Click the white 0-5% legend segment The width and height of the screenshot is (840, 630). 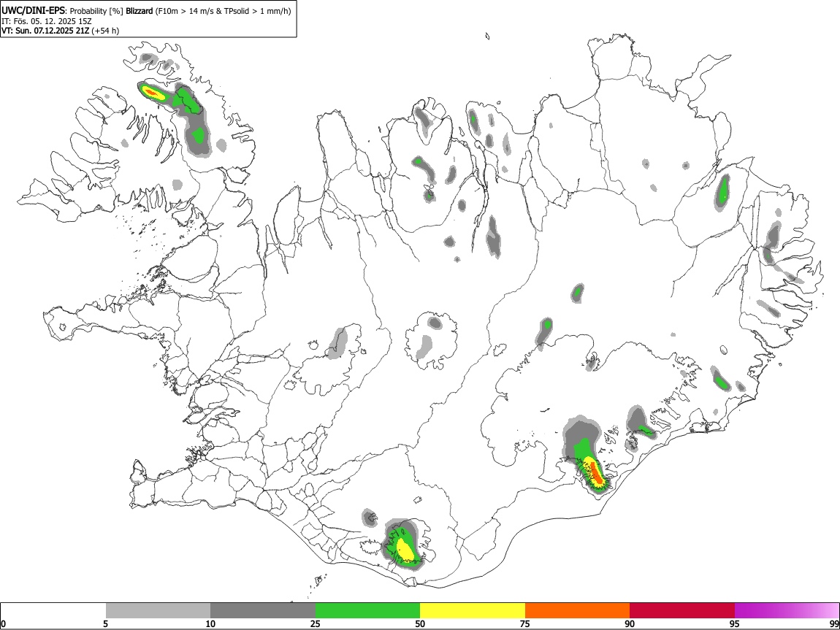[53, 611]
